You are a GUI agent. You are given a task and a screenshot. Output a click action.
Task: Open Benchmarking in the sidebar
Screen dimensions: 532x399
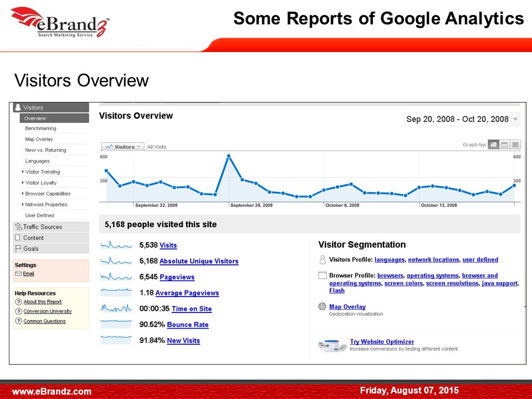[x=40, y=128]
